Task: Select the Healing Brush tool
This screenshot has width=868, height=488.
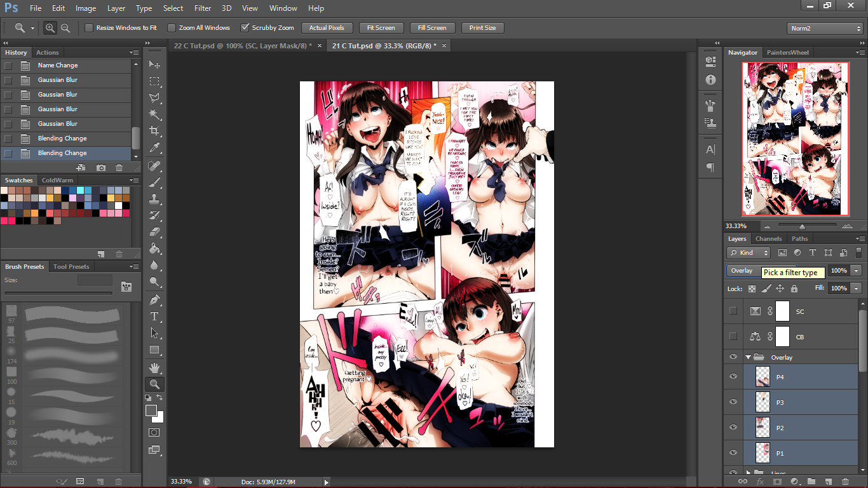Action: [154, 166]
